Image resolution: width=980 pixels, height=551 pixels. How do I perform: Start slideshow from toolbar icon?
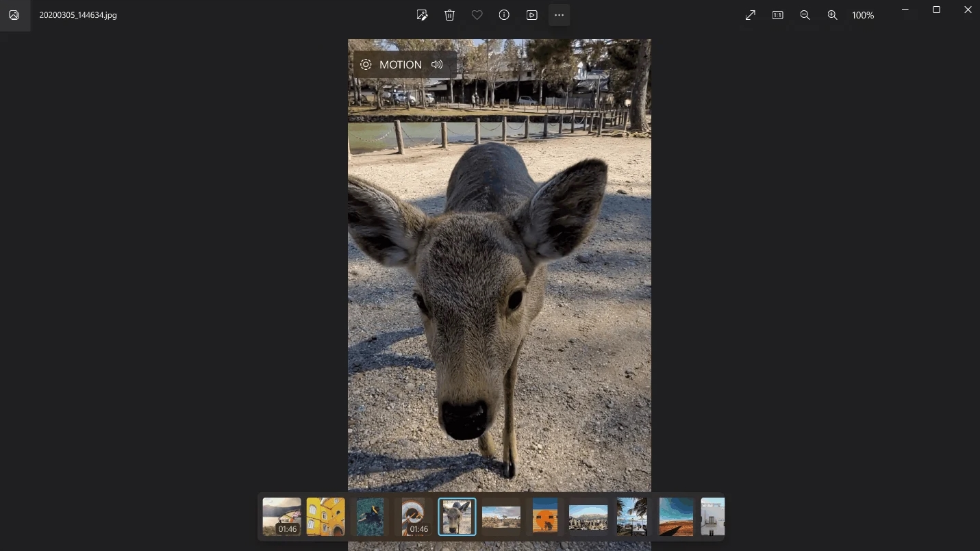pos(531,15)
